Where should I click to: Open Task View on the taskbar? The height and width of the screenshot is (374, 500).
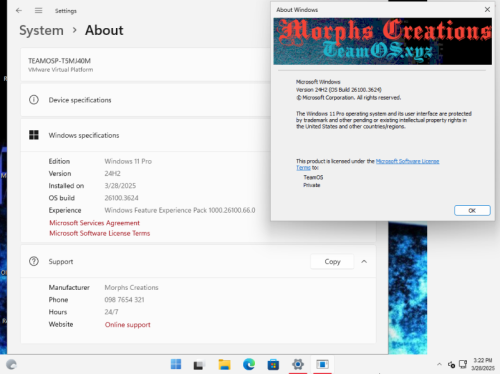click(x=199, y=365)
